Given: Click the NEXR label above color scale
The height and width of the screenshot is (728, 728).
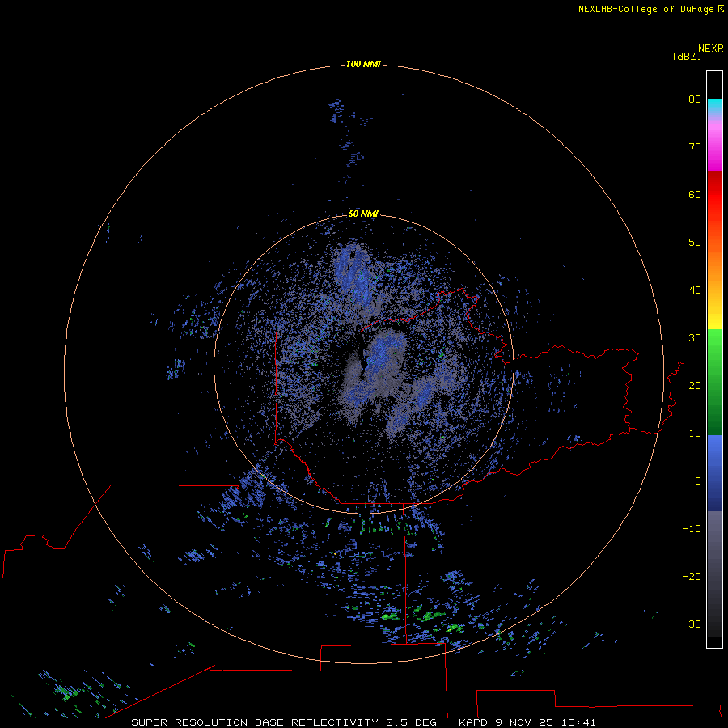Looking at the screenshot, I should (711, 49).
